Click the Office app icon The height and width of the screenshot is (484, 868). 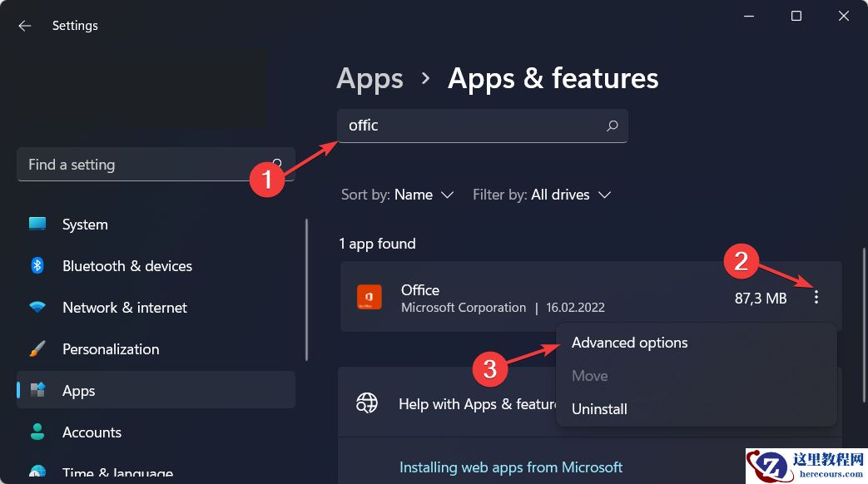367,297
